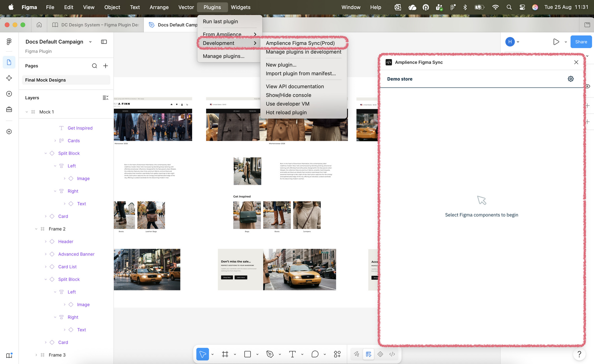594x364 pixels.
Task: Open Amplience Figma Sync settings gear
Action: pos(571,79)
